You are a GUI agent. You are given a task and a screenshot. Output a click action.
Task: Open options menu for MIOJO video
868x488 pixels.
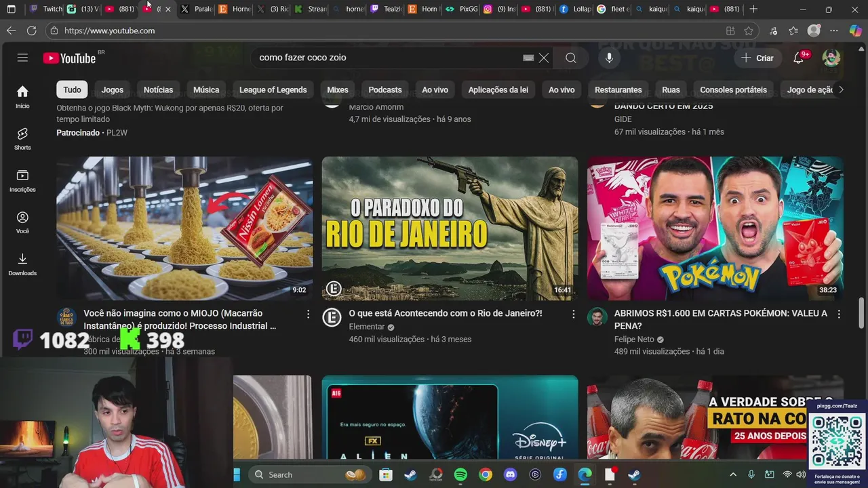tap(308, 314)
